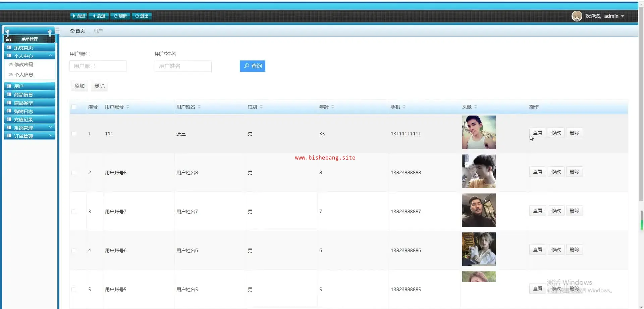Click the 用户姓名 search input field
Screen dimensions: 644x309
pos(183,66)
